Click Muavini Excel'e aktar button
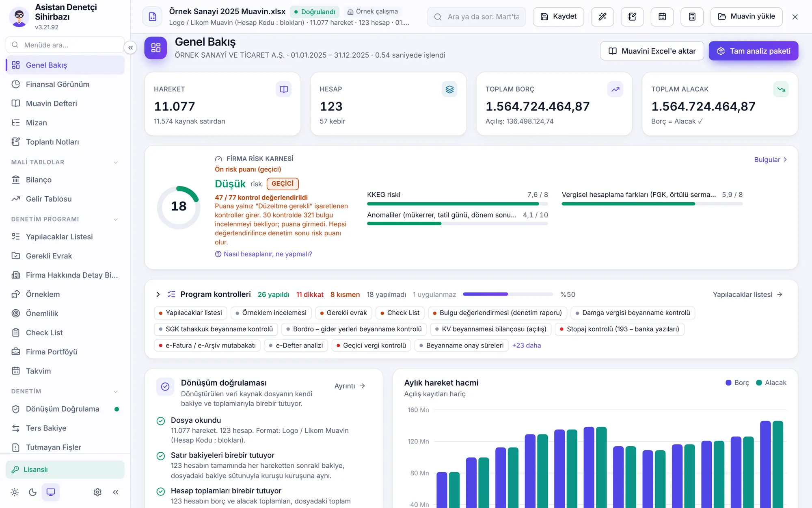Image resolution: width=812 pixels, height=508 pixels. pyautogui.click(x=652, y=51)
